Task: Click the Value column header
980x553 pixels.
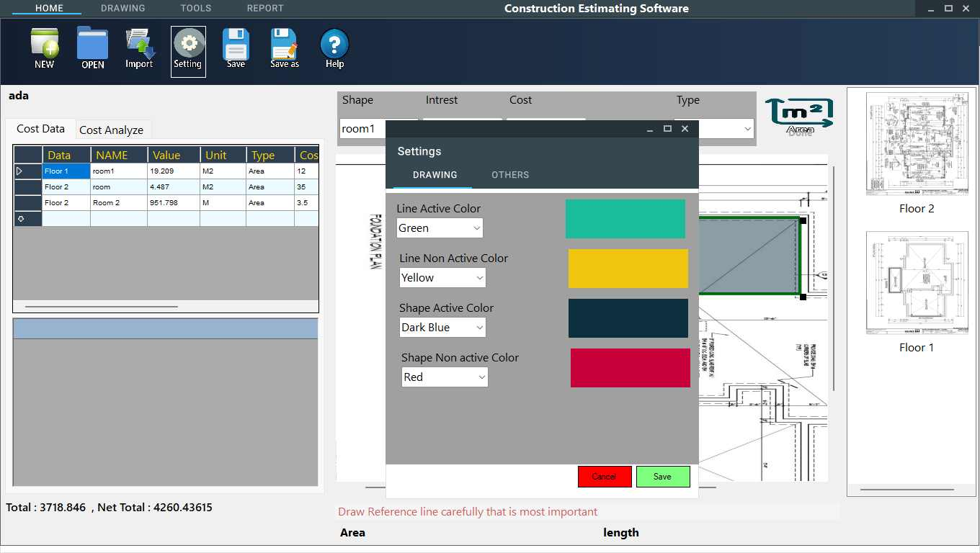Action: click(x=174, y=155)
